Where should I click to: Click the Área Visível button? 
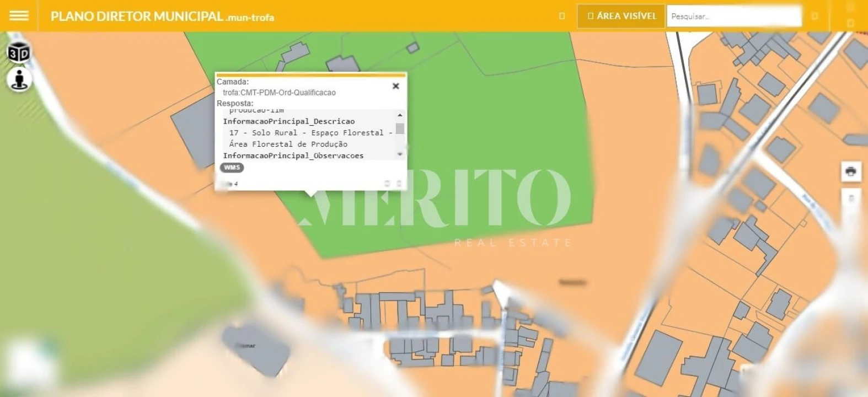click(x=621, y=16)
